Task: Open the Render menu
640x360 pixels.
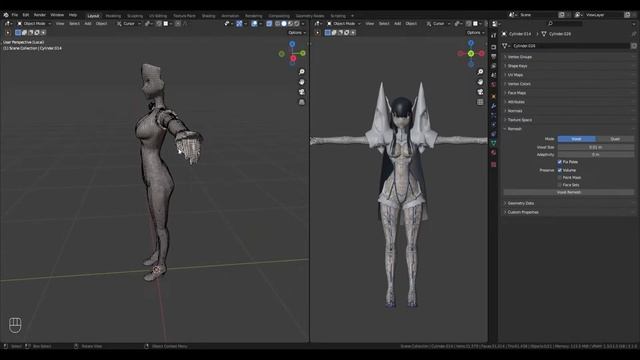Action: click(40, 15)
